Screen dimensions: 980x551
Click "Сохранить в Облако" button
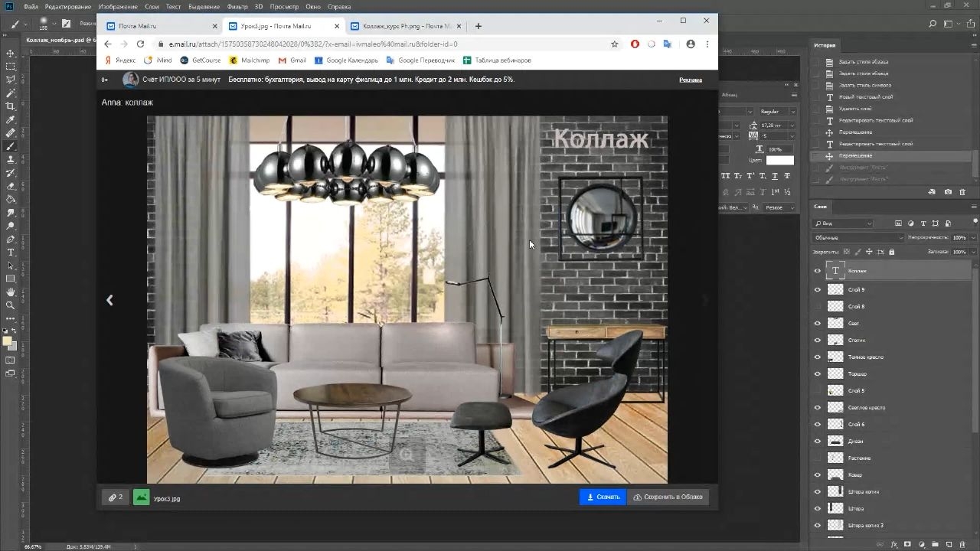[x=668, y=497]
